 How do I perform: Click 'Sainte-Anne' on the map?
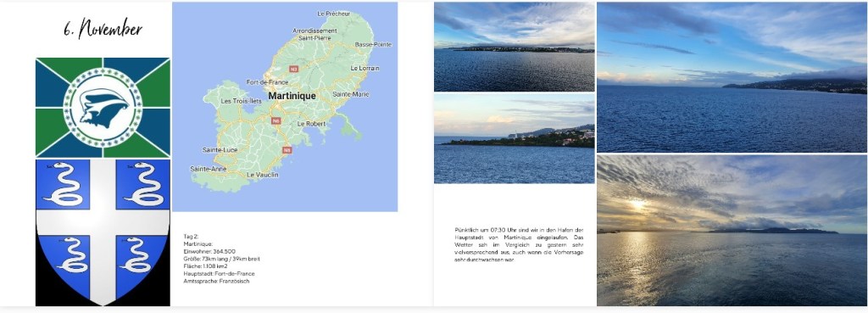(209, 169)
